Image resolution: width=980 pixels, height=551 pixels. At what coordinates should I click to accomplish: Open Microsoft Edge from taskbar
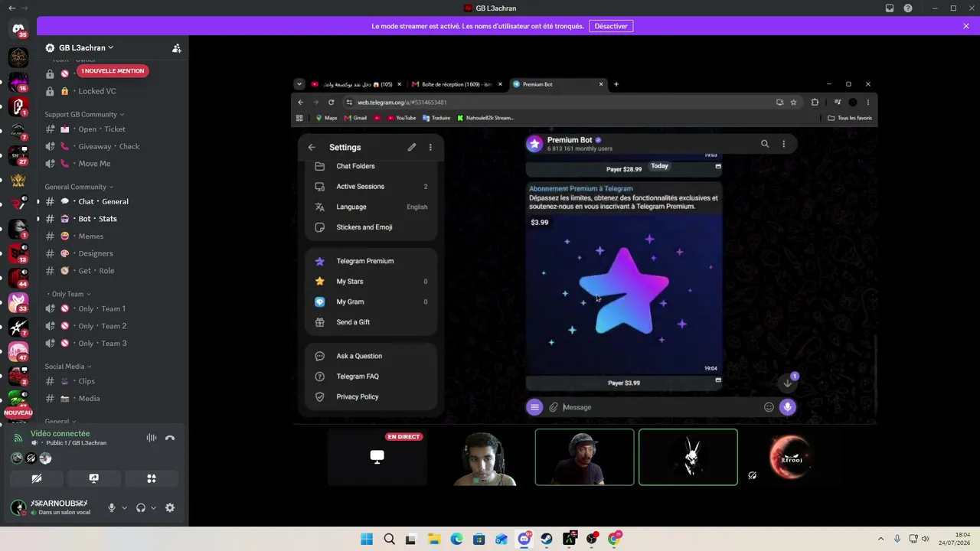[x=457, y=539]
